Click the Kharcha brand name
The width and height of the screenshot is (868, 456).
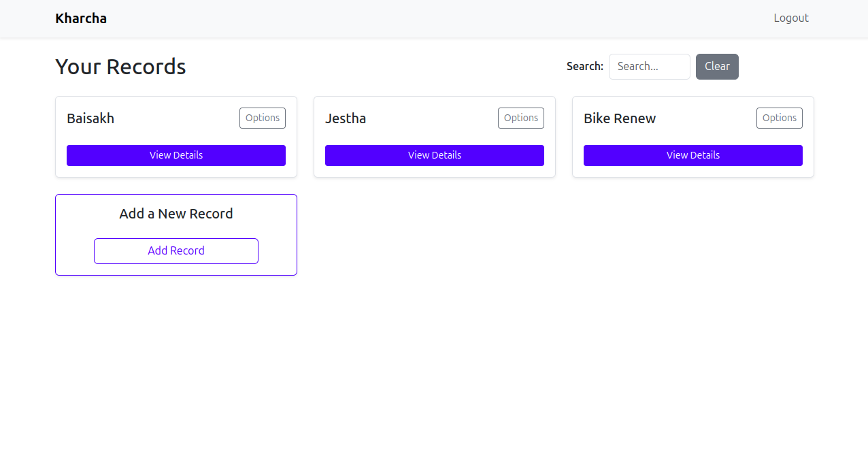click(x=81, y=18)
